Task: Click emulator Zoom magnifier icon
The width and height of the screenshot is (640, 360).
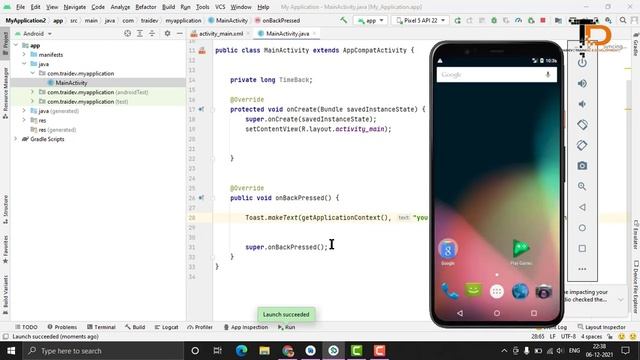Action: [582, 187]
